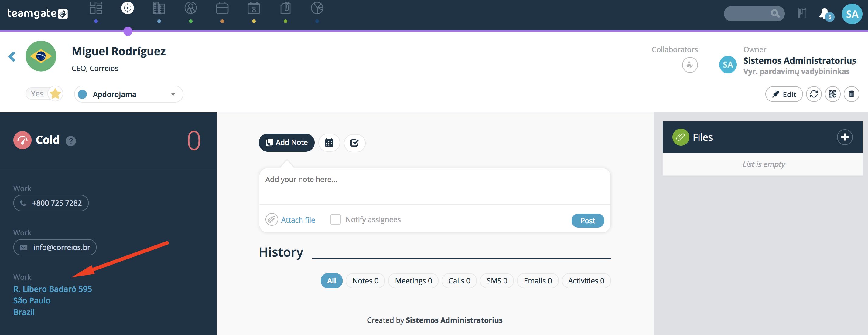Add a file with the plus icon
868x335 pixels.
[844, 137]
